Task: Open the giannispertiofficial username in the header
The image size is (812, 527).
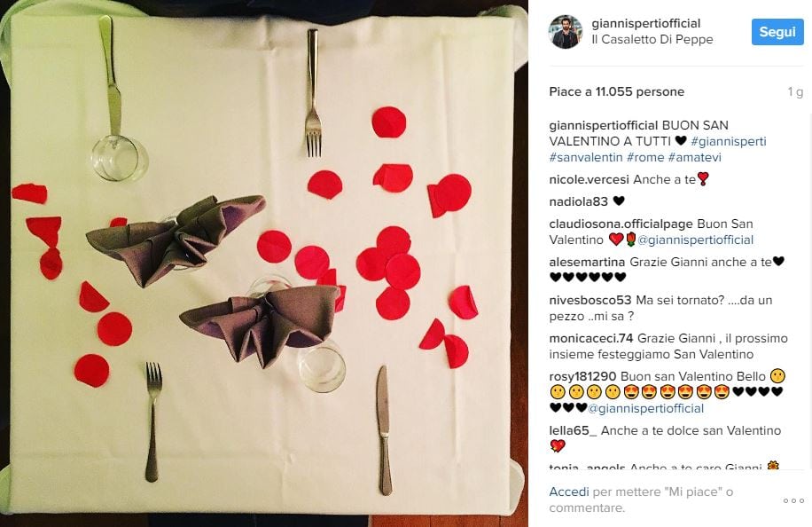Action: [645, 23]
